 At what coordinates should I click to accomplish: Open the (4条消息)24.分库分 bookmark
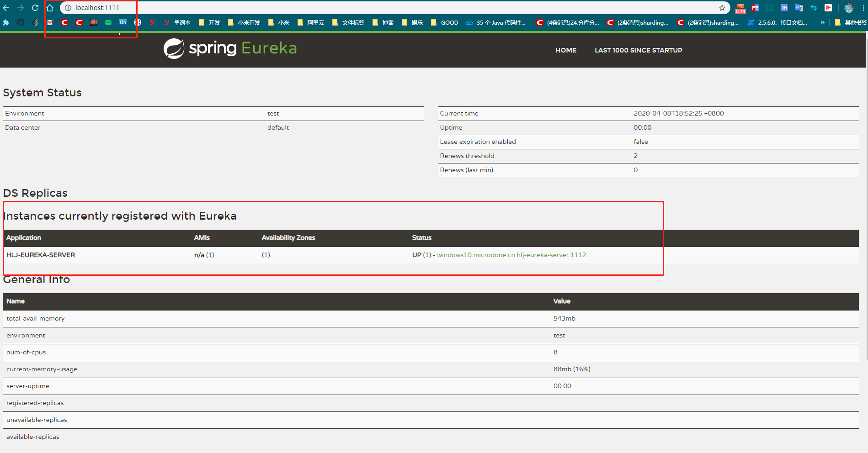coord(568,22)
